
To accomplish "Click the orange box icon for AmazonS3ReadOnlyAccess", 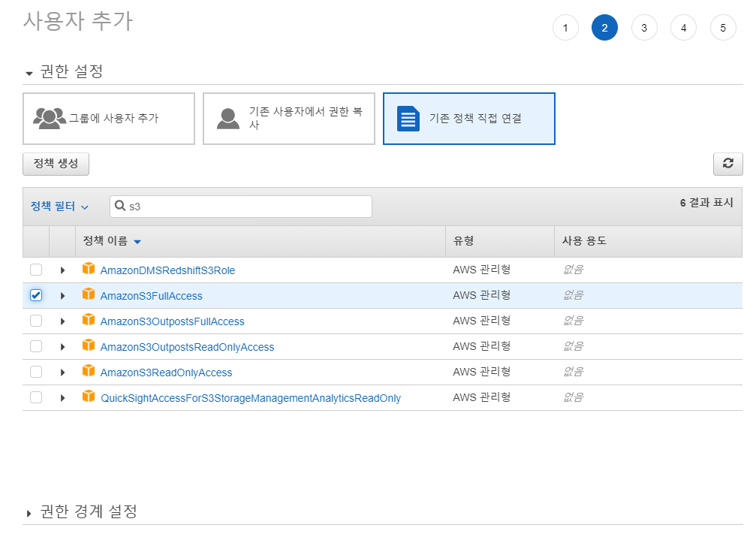I will point(89,370).
